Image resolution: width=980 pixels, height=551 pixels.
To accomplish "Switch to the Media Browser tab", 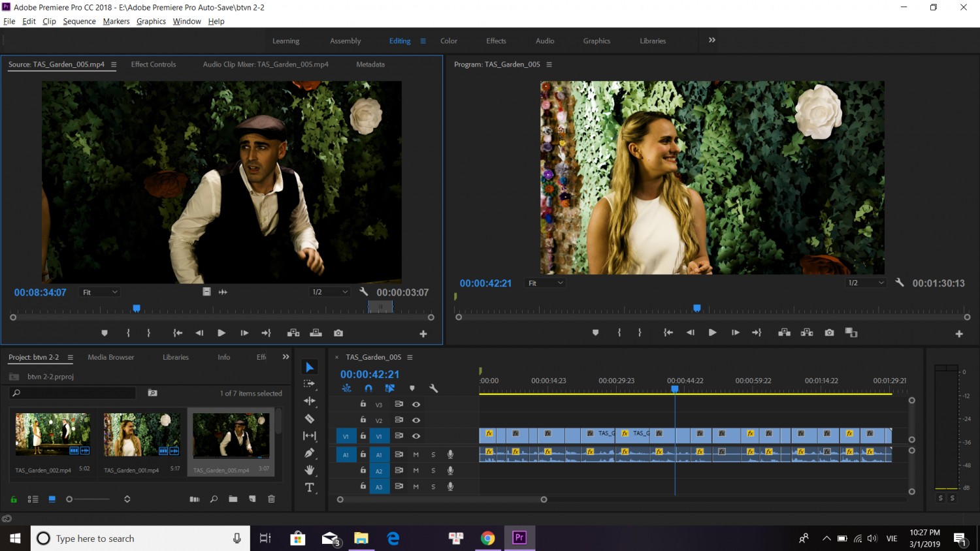I will pos(111,357).
